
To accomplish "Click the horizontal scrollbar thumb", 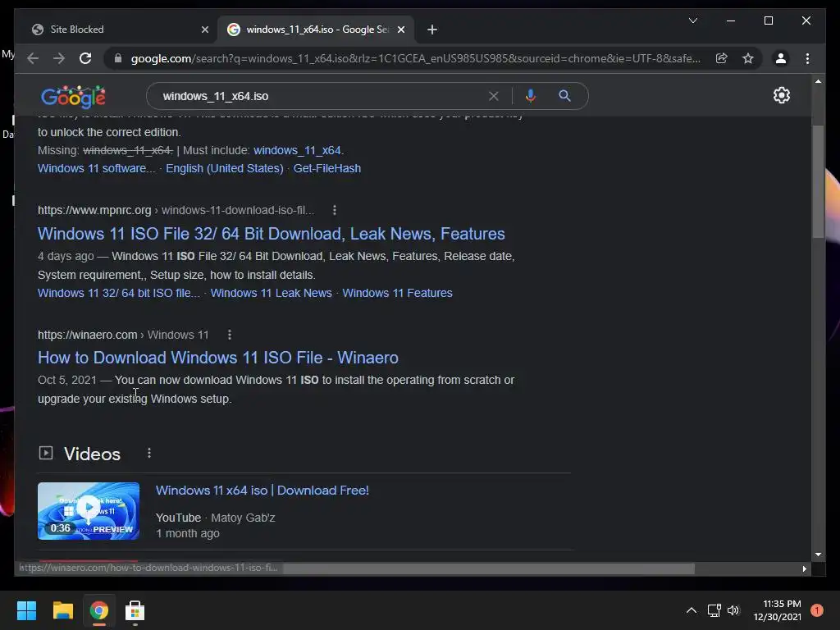I will click(x=489, y=568).
